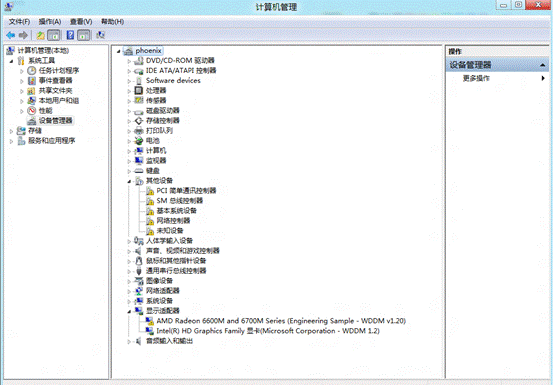The height and width of the screenshot is (385, 553).
Task: Select 共享文件夹 in the left tree
Action: tap(55, 91)
